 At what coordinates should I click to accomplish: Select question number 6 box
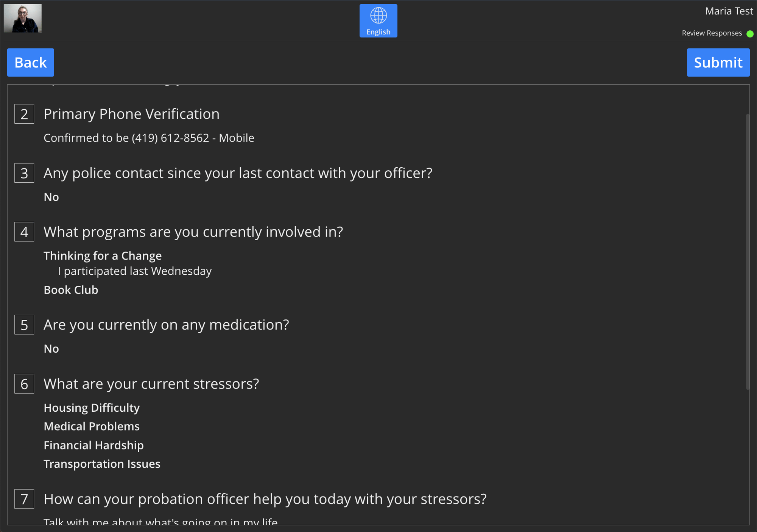point(24,384)
